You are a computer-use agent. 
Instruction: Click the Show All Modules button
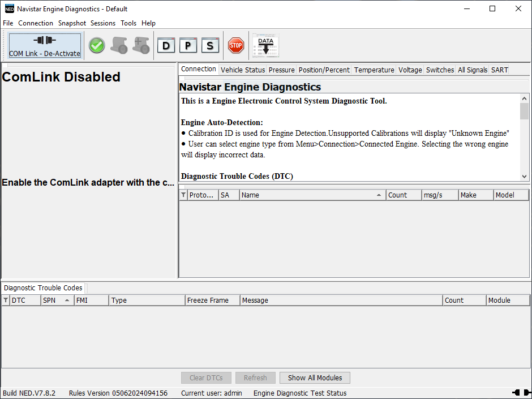pyautogui.click(x=315, y=377)
